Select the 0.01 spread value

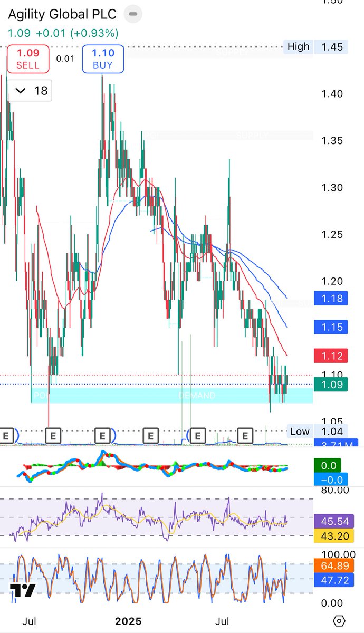pos(65,59)
